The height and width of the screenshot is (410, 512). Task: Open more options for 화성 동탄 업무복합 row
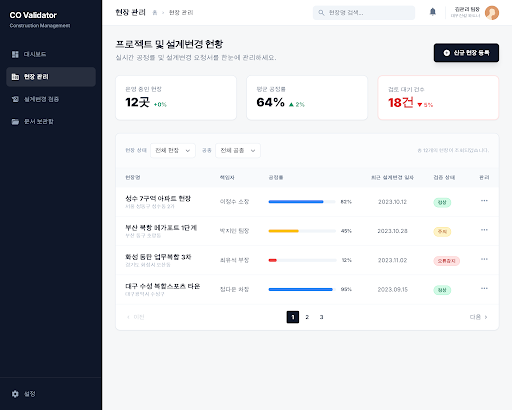coord(484,259)
